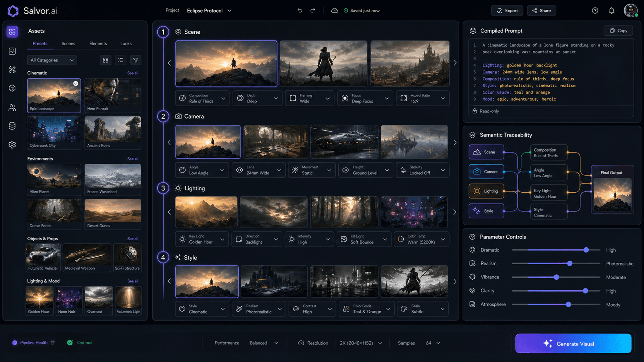Open the Samples 64 dropdown
Image resolution: width=644 pixels, height=362 pixels.
(433, 343)
